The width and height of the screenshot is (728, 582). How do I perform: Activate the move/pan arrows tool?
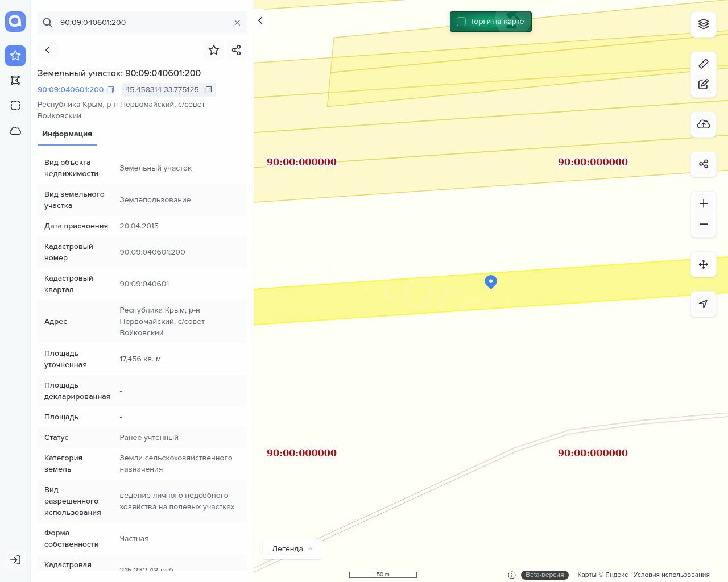coord(703,264)
